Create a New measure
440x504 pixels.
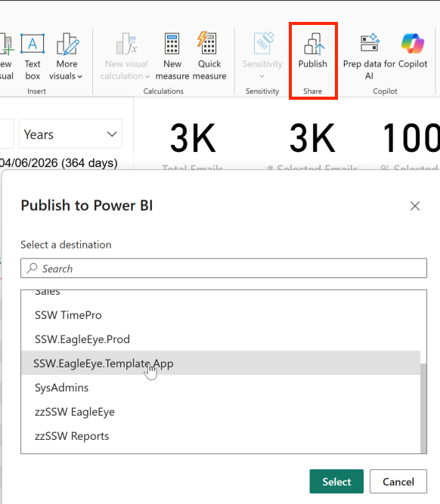pyautogui.click(x=172, y=57)
